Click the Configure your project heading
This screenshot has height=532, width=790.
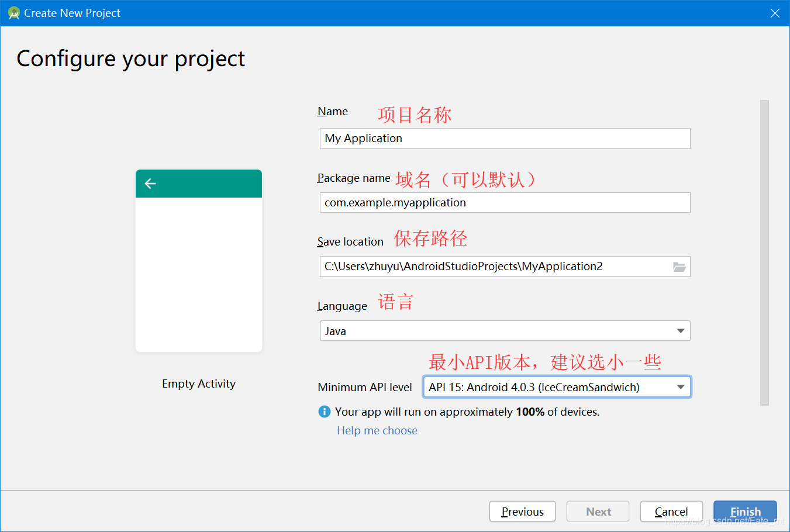131,59
